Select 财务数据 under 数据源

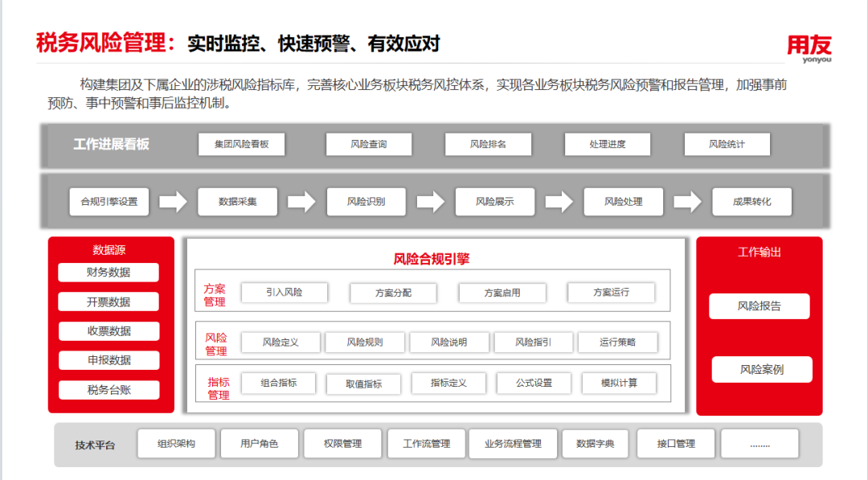point(108,273)
